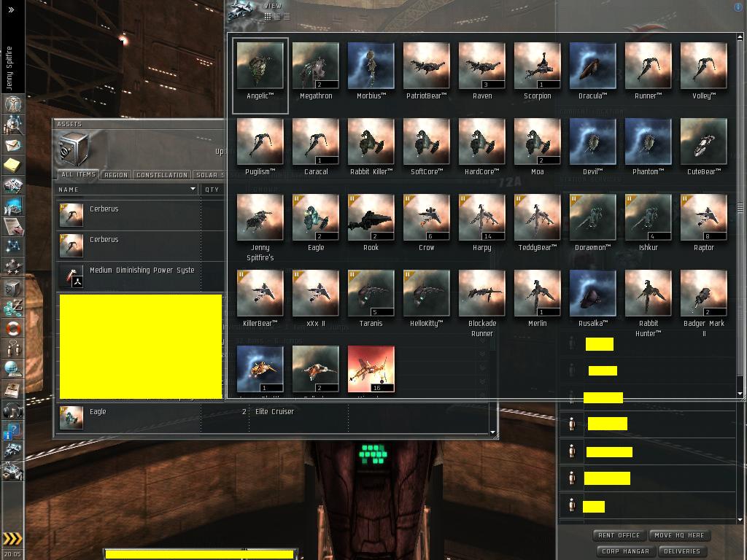Viewport: 747px width, 560px height.
Task: Expand the sidebar with double arrow
Action: (12, 9)
